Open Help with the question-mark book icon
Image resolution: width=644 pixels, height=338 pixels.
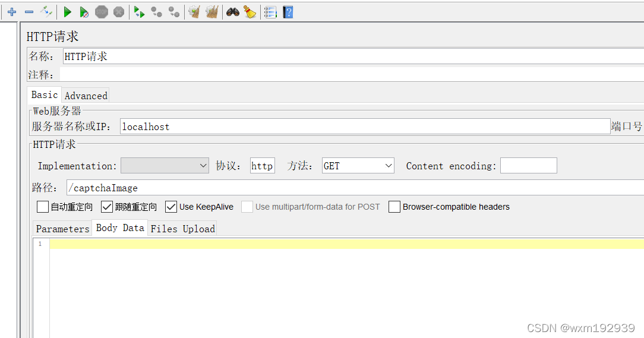pyautogui.click(x=288, y=12)
